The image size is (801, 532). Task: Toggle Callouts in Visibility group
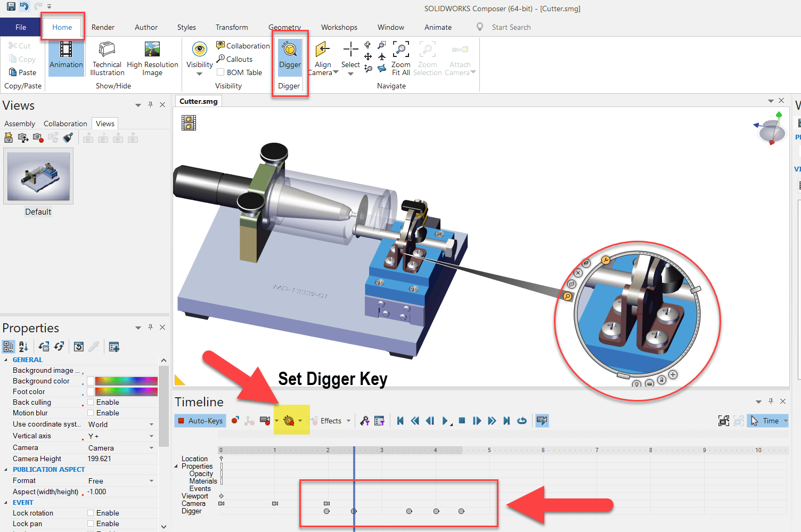tap(234, 59)
